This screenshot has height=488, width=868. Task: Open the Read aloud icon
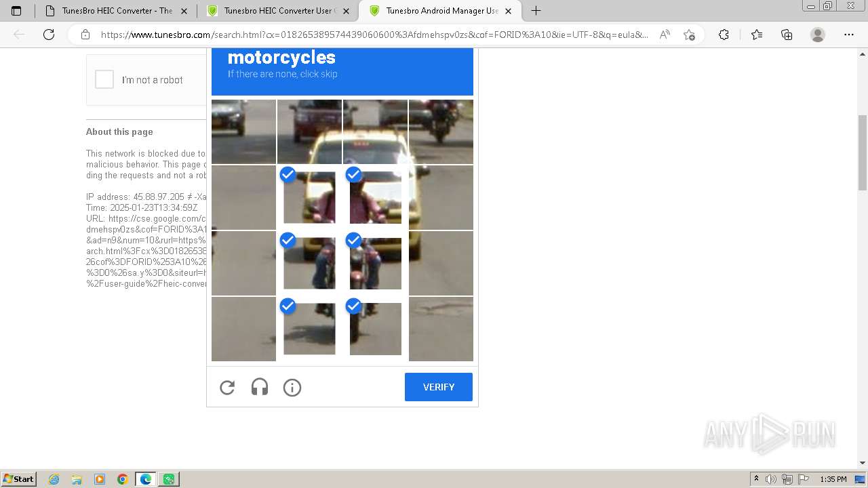pos(665,35)
